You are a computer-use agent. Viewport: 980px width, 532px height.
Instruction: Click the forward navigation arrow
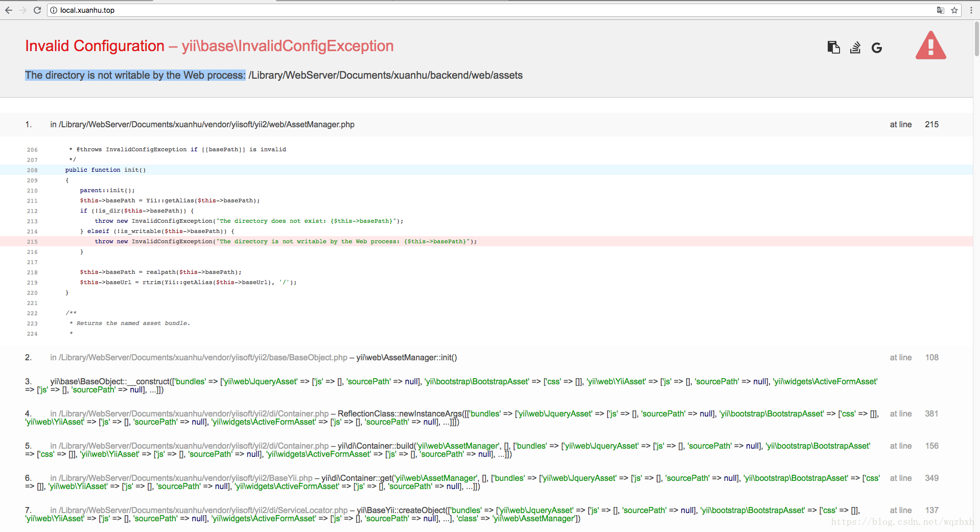pos(22,10)
